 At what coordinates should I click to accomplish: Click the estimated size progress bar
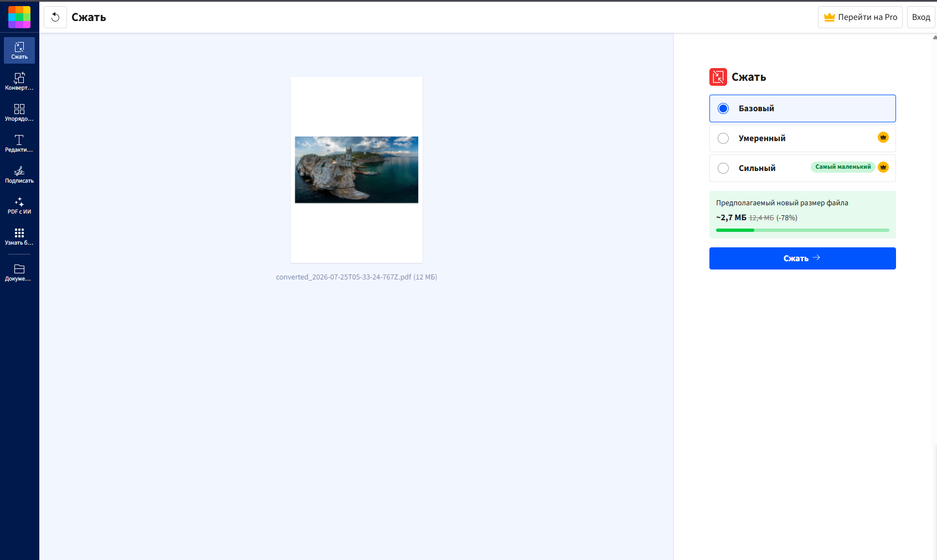pos(802,230)
